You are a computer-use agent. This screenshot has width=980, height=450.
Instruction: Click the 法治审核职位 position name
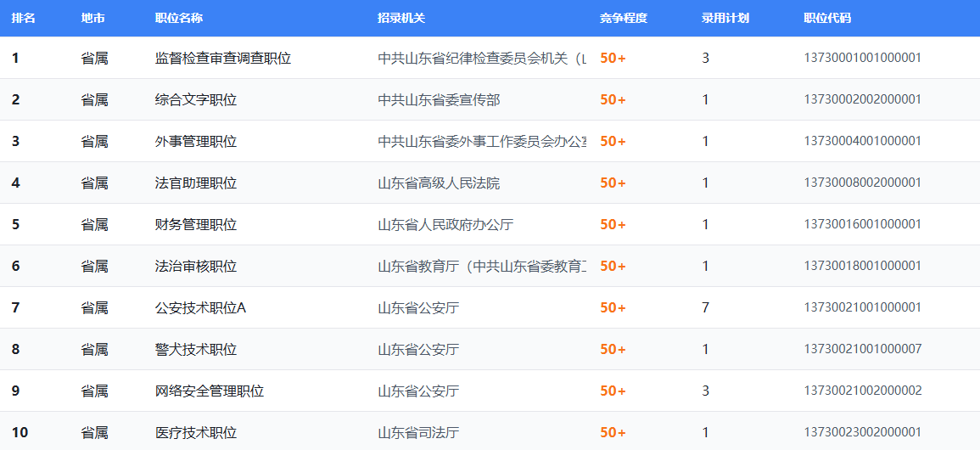click(x=195, y=266)
